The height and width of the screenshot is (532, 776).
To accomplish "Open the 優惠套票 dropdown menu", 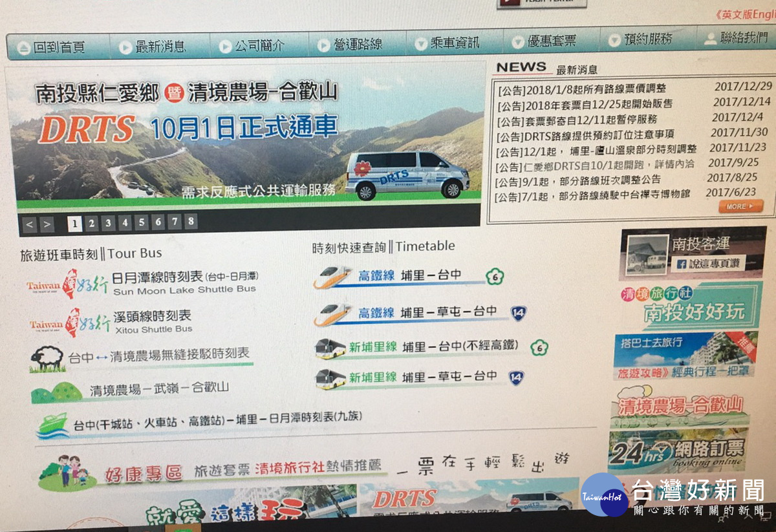I will pyautogui.click(x=544, y=42).
